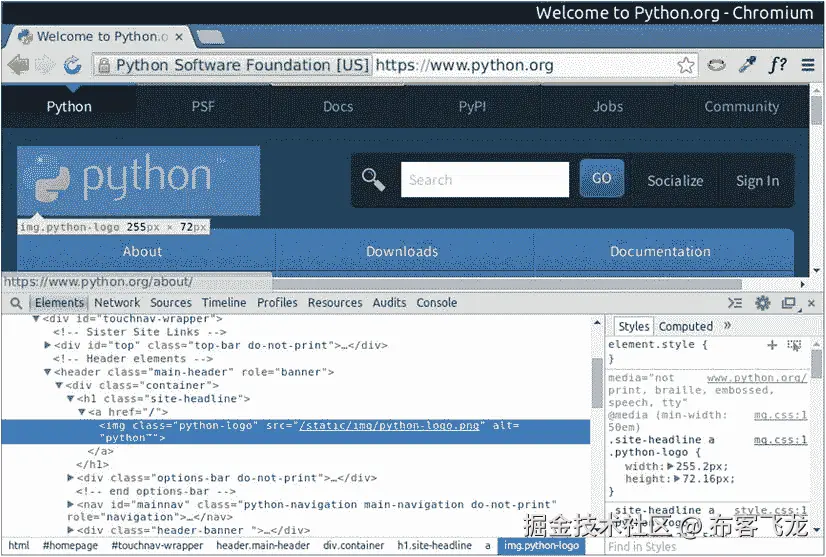Click the browser forward arrow

point(45,65)
